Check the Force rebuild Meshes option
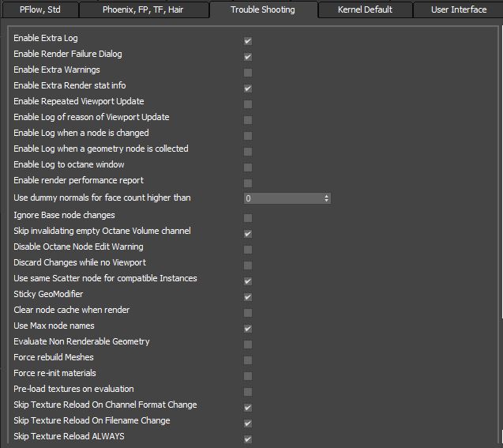 point(248,360)
